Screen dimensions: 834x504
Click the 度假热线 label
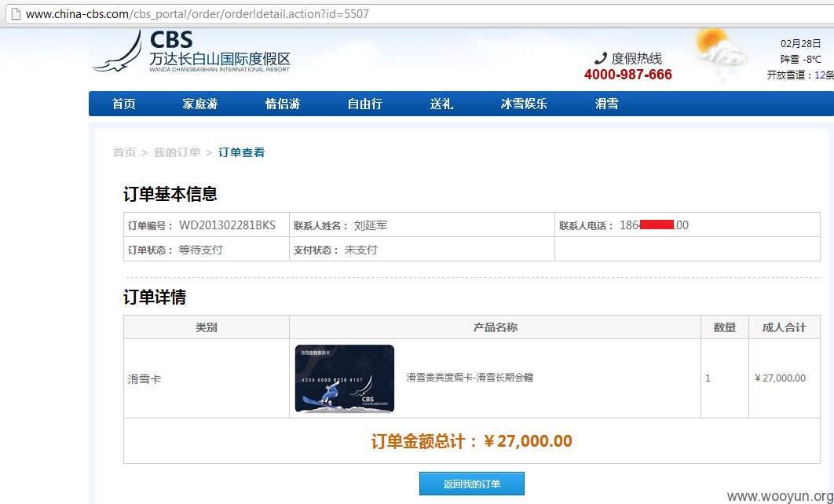point(637,58)
